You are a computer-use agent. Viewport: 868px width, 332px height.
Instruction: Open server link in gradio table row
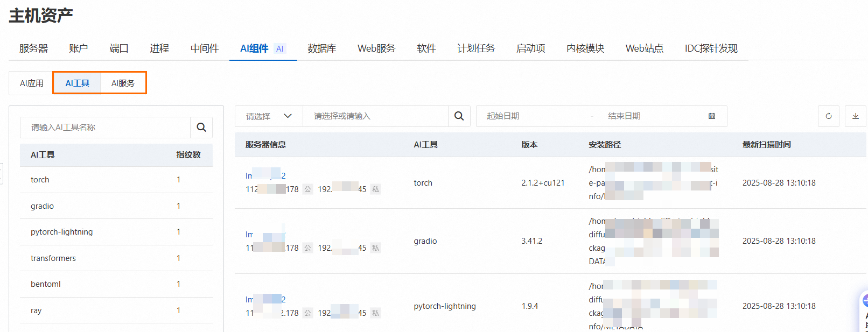point(265,235)
